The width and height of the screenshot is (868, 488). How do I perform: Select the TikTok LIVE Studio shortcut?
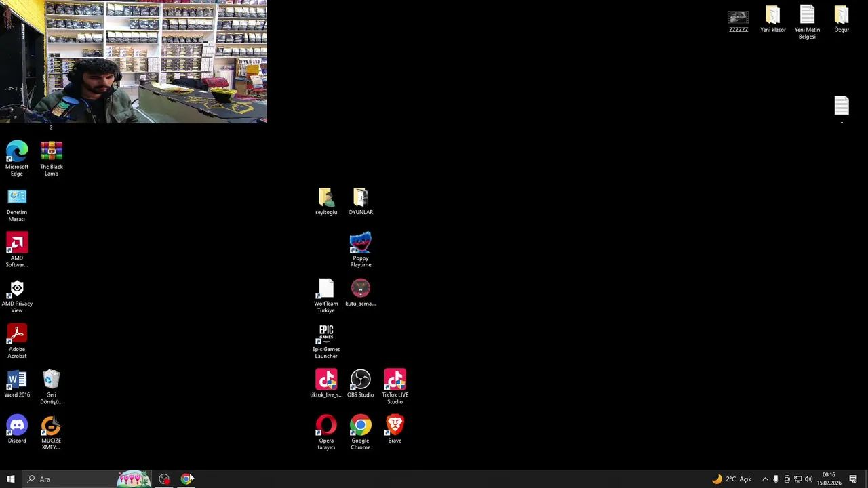point(395,387)
